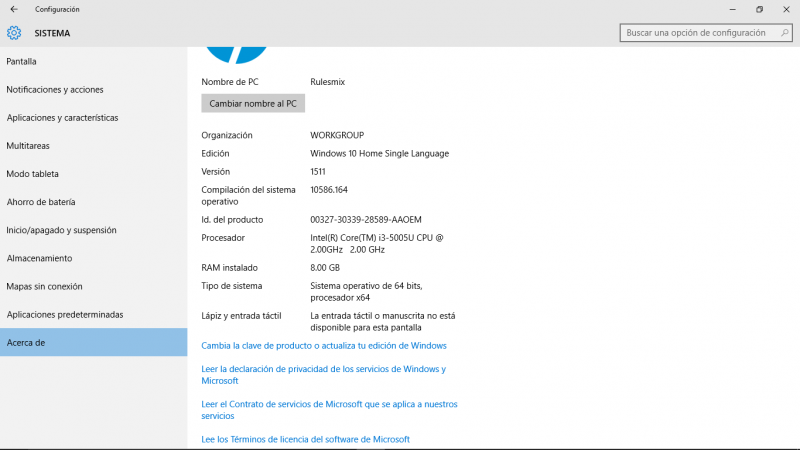Screen dimensions: 800x450
Task: Restore down the Configuración window
Action: [x=759, y=9]
